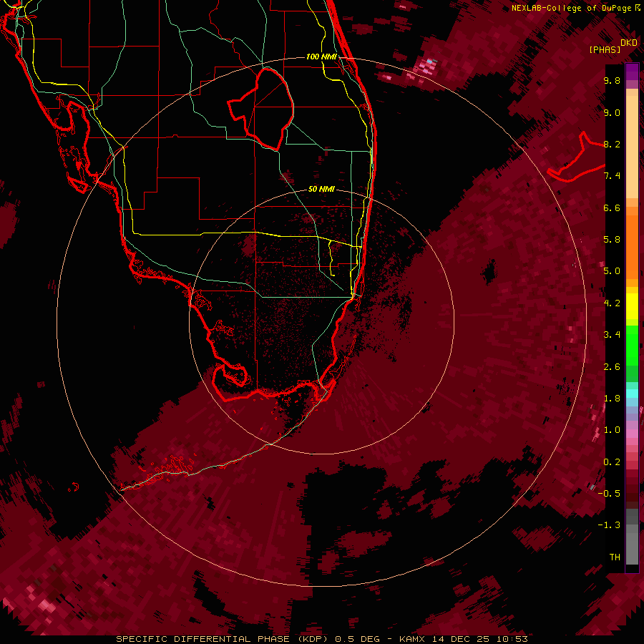Click the yellow band of the color bar
The width and height of the screenshot is (644, 644).
coord(632,306)
